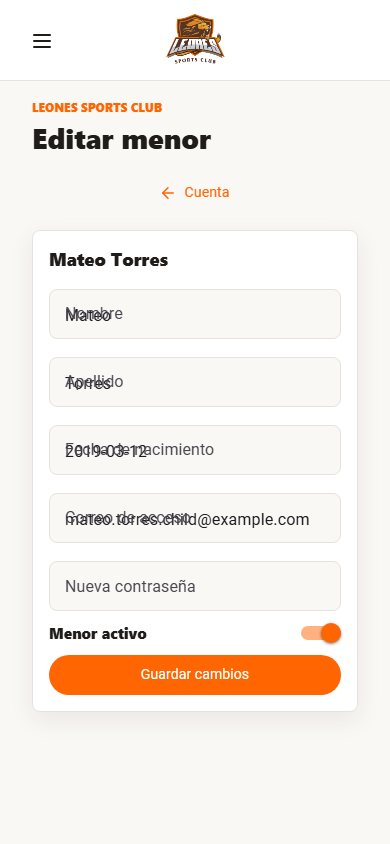Focus the Nombre field containing Mateo
This screenshot has height=844, width=390.
point(195,314)
